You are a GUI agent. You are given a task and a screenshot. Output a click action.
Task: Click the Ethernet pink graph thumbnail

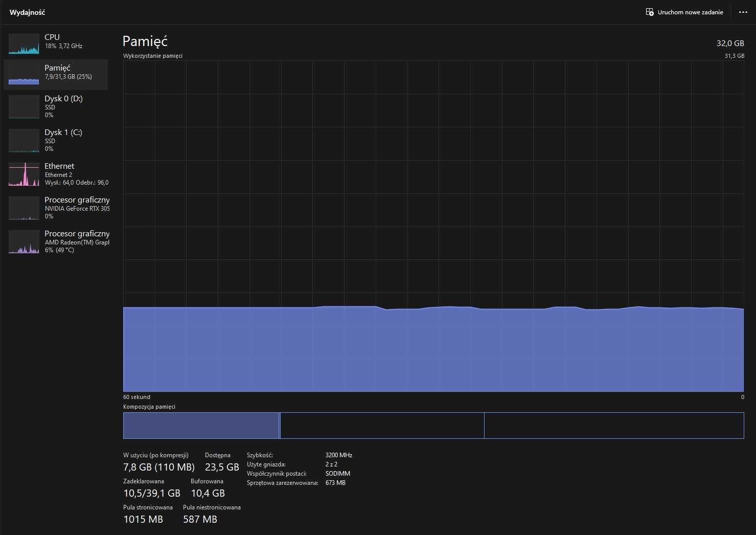[x=24, y=174]
